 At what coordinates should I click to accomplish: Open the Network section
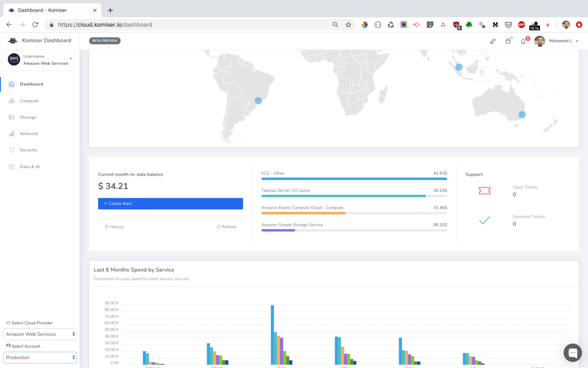click(x=29, y=134)
